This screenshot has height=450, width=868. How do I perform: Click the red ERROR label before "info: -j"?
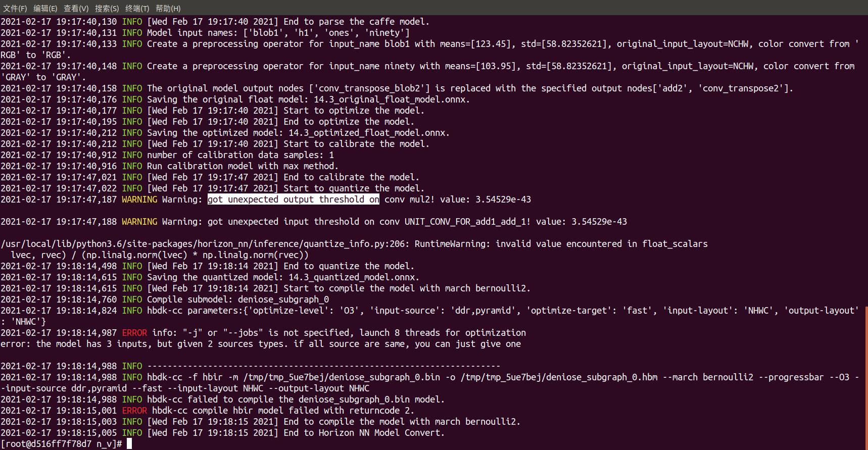(134, 333)
